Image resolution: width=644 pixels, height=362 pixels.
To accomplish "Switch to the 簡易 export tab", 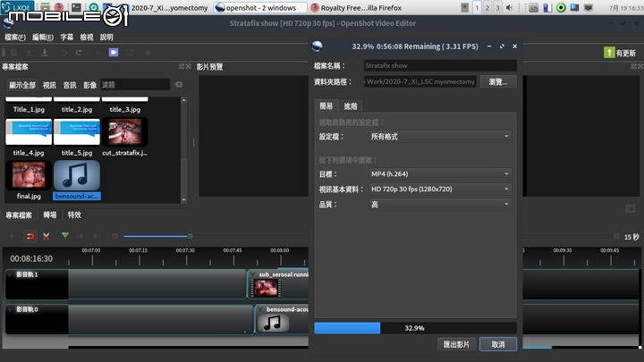I will (x=326, y=105).
